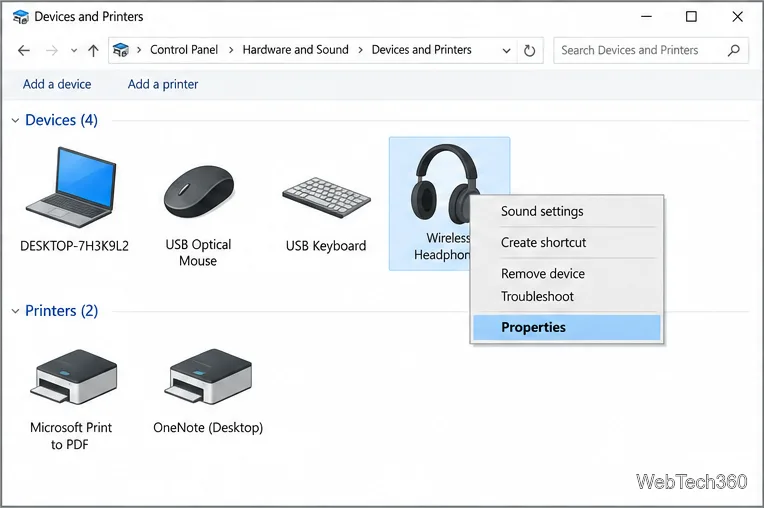Click the Devices and Printers title bar icon
Image resolution: width=764 pixels, height=508 pixels.
(x=20, y=17)
